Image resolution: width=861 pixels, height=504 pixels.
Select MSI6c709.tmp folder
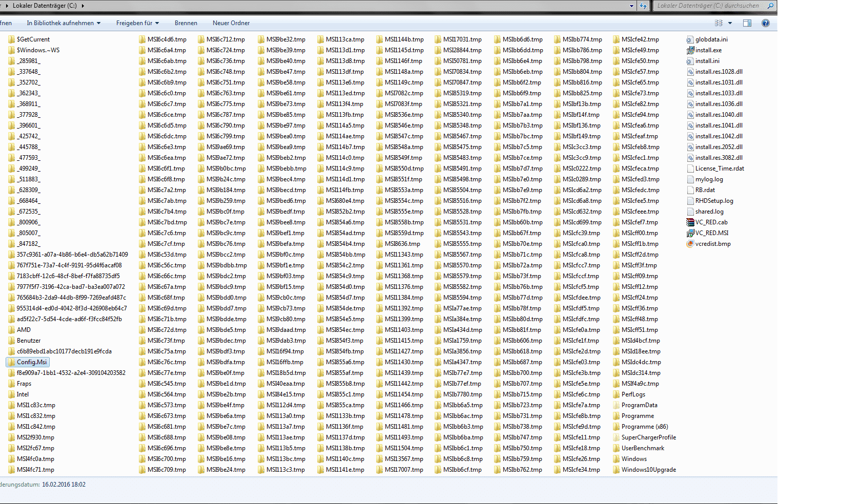point(162,470)
